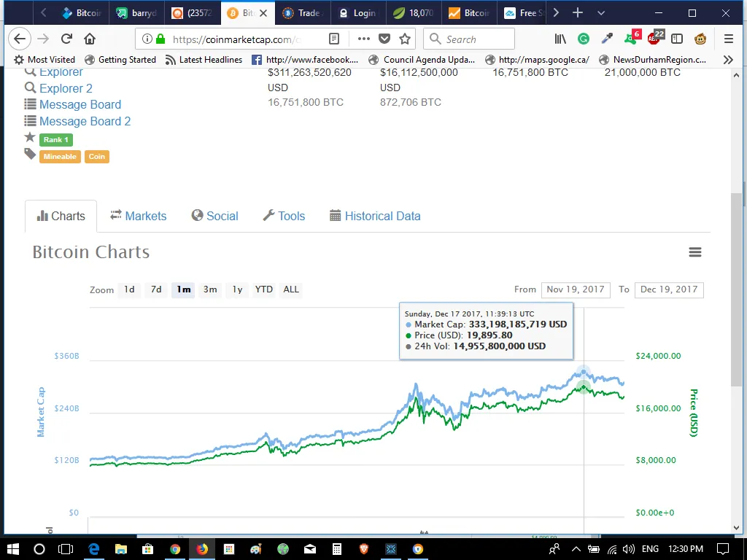The width and height of the screenshot is (747, 560).
Task: Set chart zoom to 3m
Action: click(x=210, y=289)
